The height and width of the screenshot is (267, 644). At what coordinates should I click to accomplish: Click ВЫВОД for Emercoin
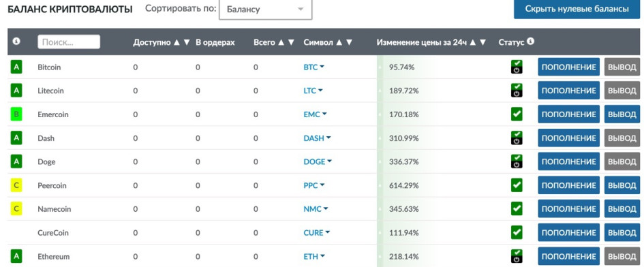pyautogui.click(x=622, y=114)
